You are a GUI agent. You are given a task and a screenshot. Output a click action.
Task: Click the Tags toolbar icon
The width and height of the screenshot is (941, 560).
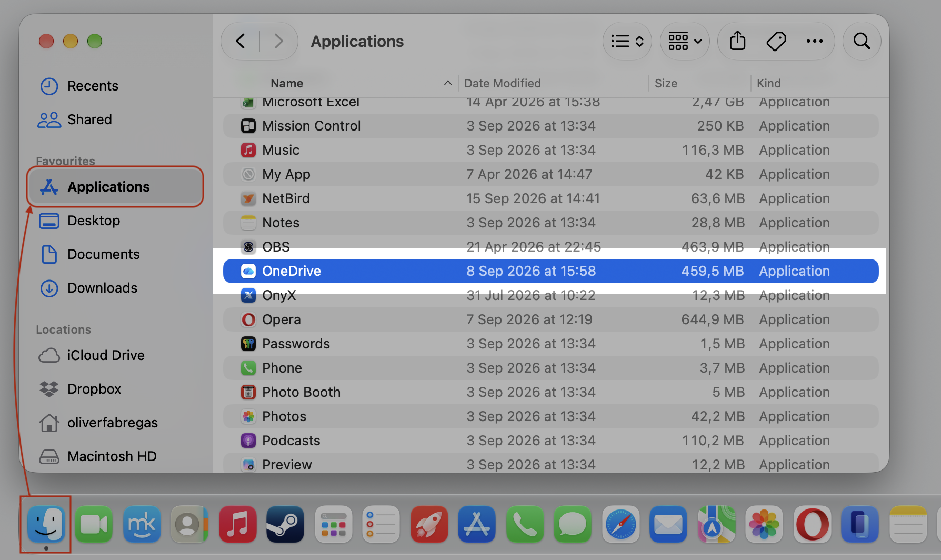point(776,41)
